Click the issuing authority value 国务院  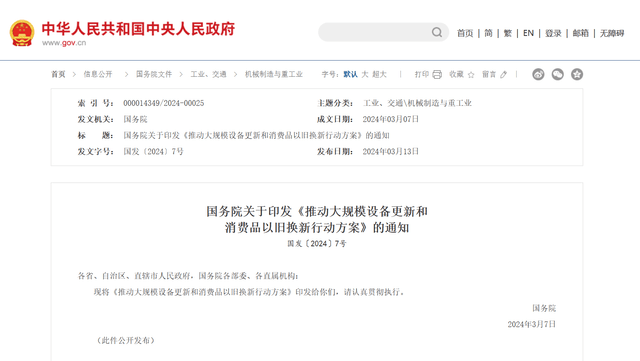pos(135,119)
